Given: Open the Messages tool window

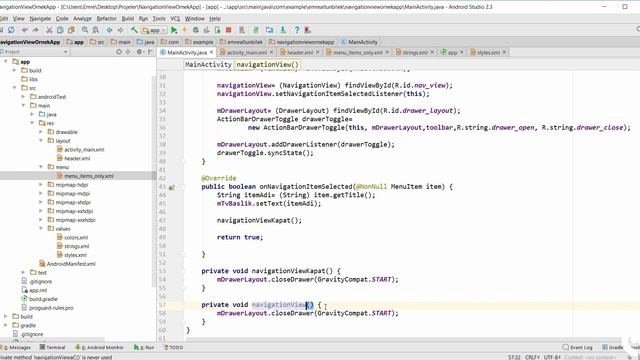Looking at the screenshot, I should (x=17, y=347).
